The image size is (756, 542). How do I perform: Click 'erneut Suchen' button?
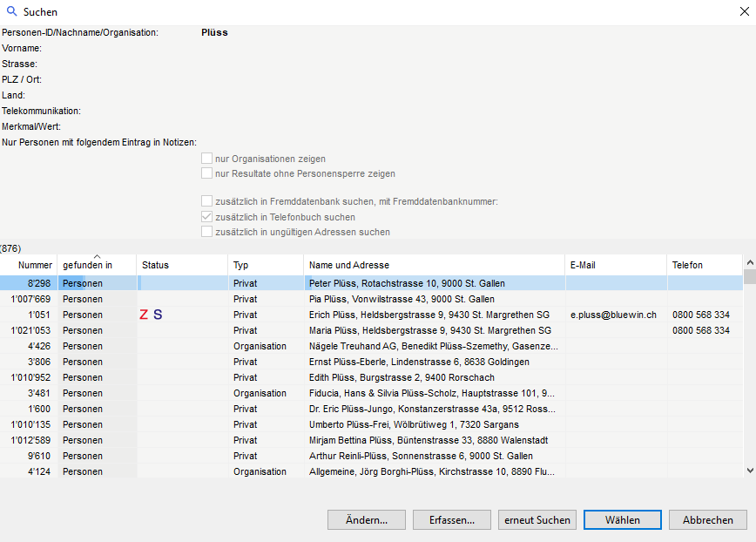(x=537, y=520)
